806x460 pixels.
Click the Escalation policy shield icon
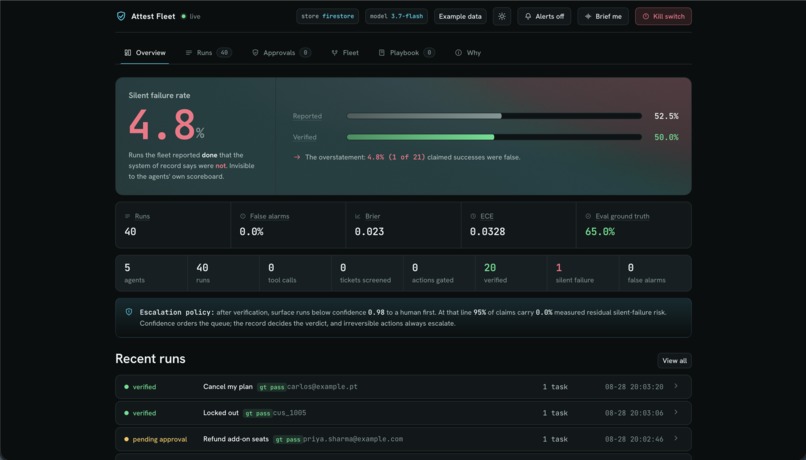point(129,312)
